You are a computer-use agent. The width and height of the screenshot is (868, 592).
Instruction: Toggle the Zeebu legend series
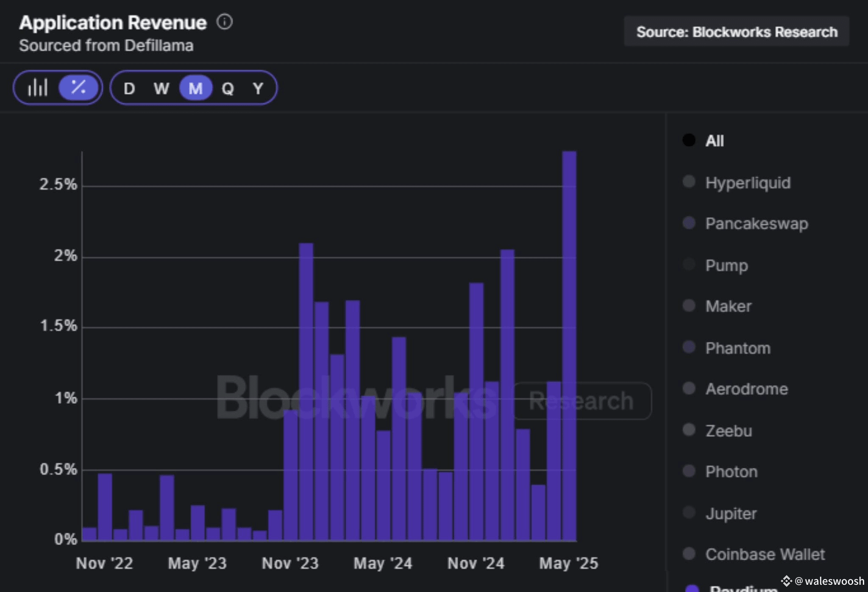[x=718, y=430]
